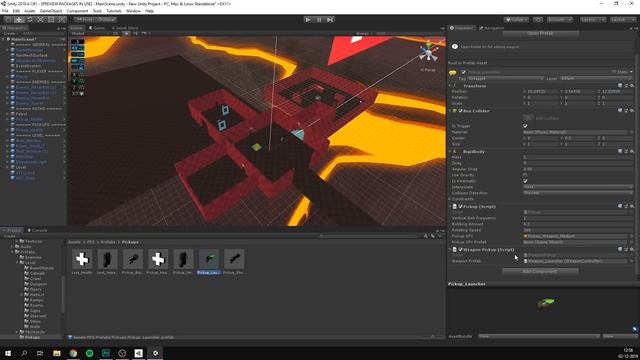Open Collision Detection dropdown
Image resolution: width=640 pixels, height=360 pixels.
coord(578,193)
